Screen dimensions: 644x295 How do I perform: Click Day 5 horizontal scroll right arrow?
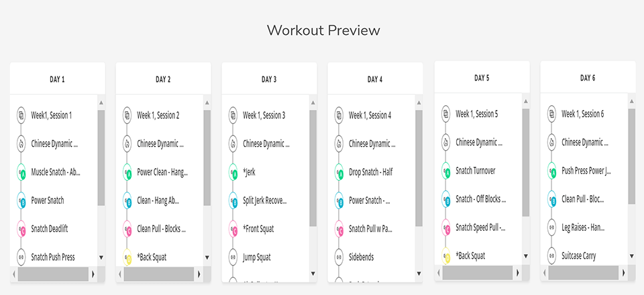click(517, 272)
